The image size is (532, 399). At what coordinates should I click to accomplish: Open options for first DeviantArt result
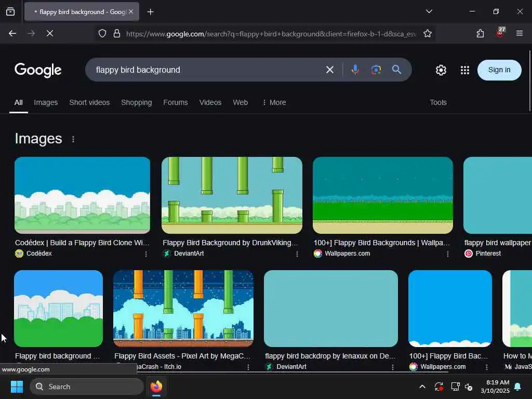click(x=297, y=254)
